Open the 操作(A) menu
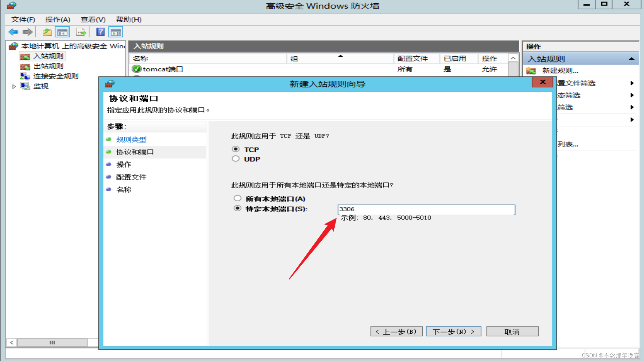This screenshot has height=361, width=644. click(x=57, y=20)
